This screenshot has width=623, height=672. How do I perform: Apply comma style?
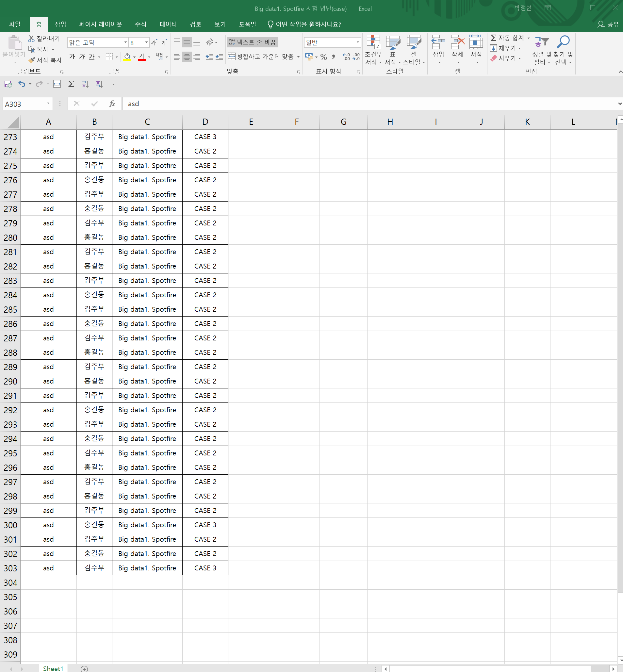[x=334, y=57]
